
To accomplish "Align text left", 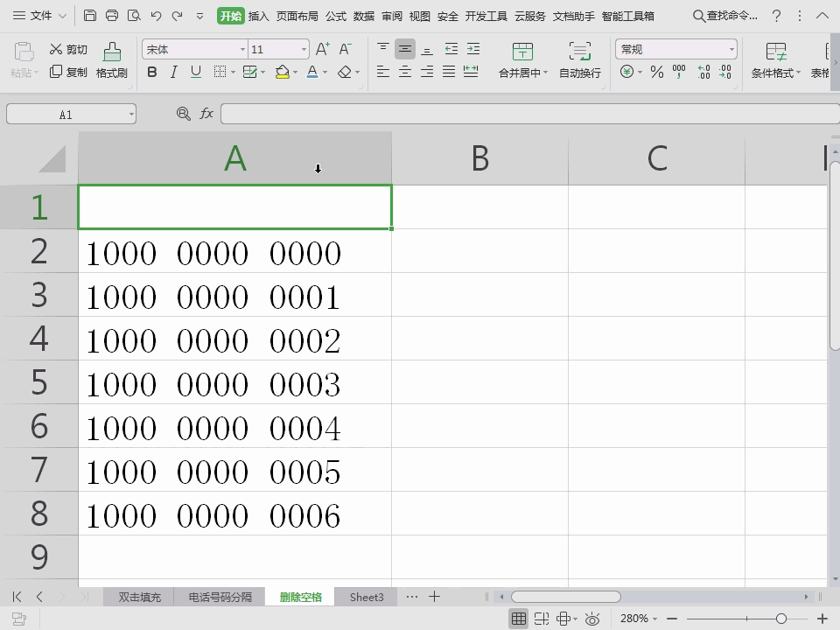I will (383, 72).
